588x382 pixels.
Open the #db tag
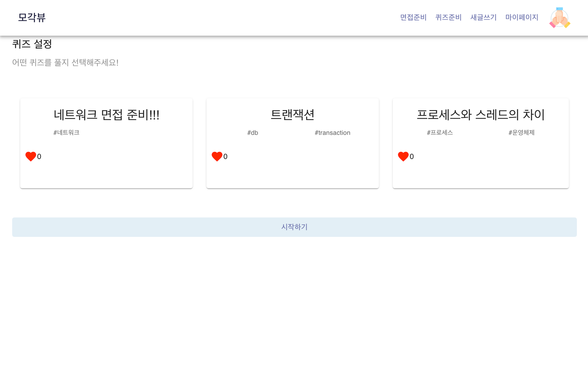click(x=253, y=133)
